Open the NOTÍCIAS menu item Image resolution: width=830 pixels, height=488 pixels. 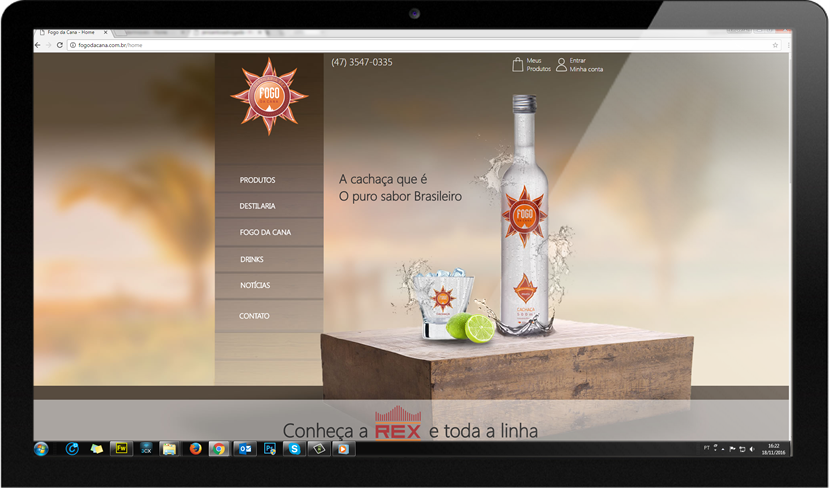(255, 285)
